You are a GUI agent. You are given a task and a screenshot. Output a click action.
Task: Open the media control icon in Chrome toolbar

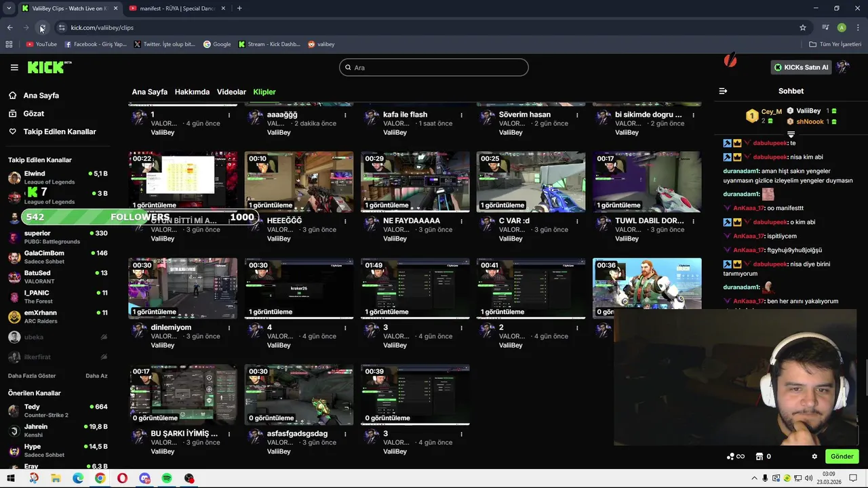[x=825, y=28]
